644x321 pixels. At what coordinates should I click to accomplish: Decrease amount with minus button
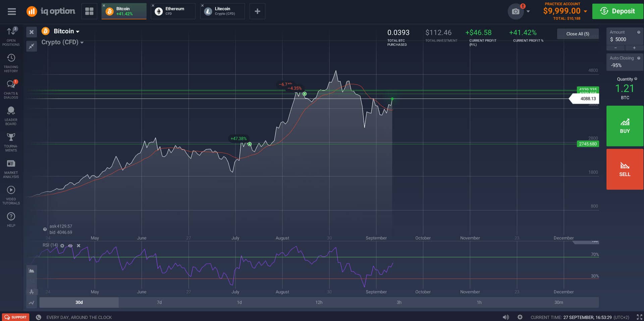click(x=615, y=48)
